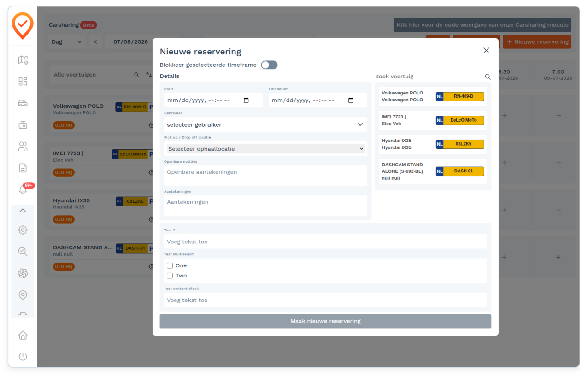Open notifications bell with 99+ badge

(x=23, y=189)
